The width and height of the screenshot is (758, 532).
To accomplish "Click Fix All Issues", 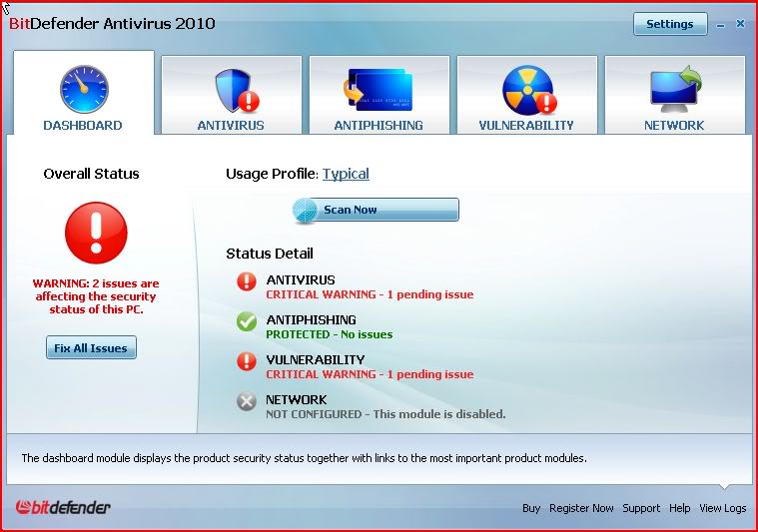I will click(91, 348).
